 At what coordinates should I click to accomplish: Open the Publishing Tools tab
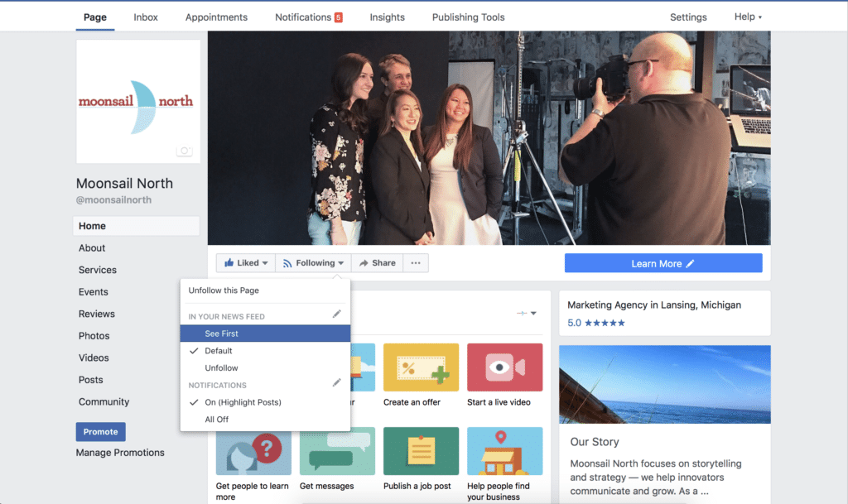tap(469, 17)
